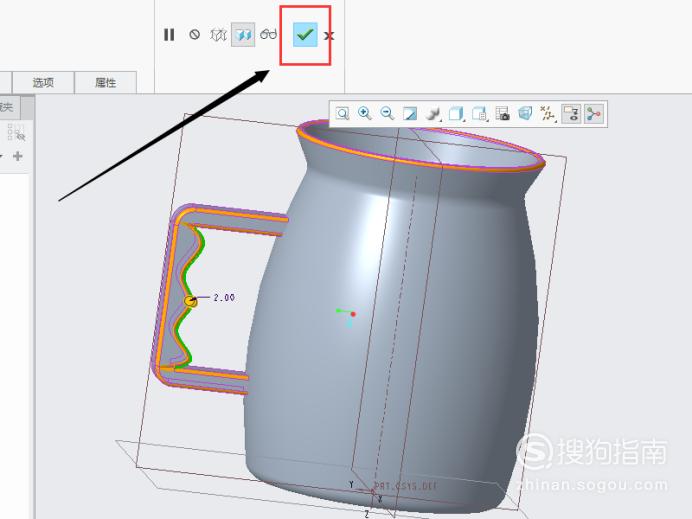Switch to unattached preview mode
Image resolution: width=692 pixels, height=519 pixels.
[x=218, y=34]
